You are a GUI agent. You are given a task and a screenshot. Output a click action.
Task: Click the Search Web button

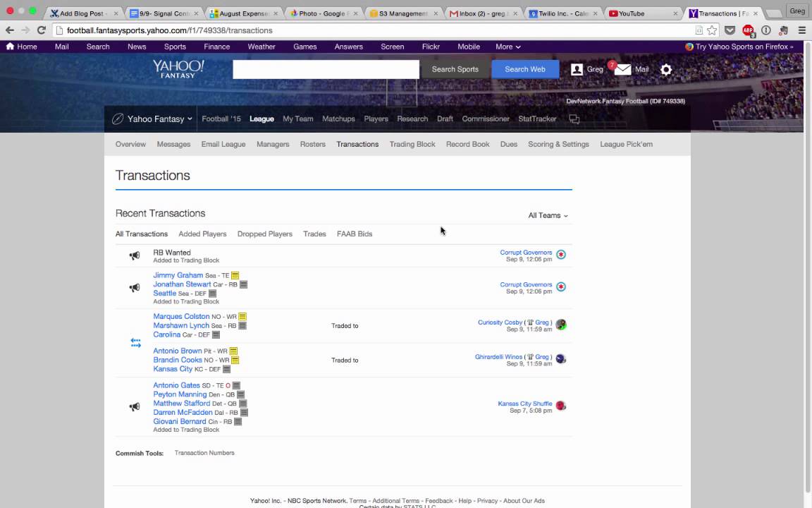tap(525, 69)
